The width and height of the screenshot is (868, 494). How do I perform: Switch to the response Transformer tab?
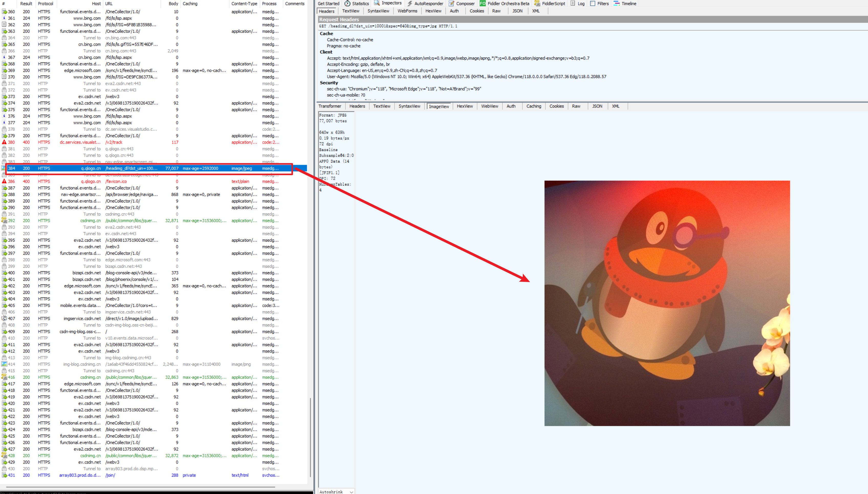[x=330, y=106]
